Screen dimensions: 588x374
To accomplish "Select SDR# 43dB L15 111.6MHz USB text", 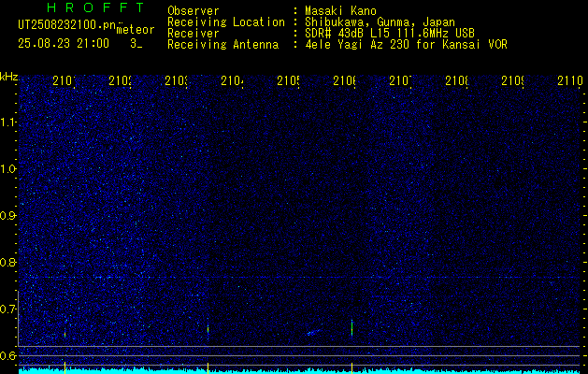I will pos(390,34).
